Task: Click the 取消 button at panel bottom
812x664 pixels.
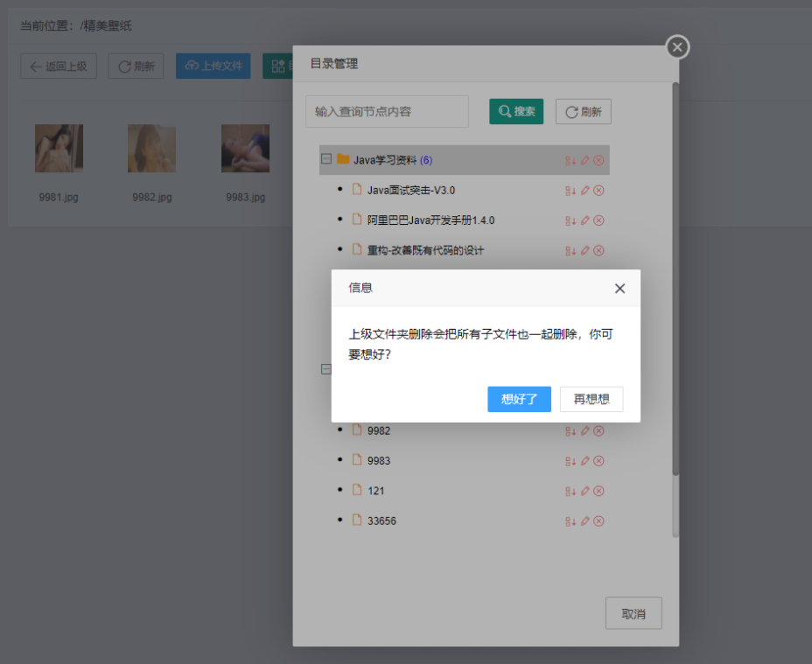Action: tap(633, 613)
